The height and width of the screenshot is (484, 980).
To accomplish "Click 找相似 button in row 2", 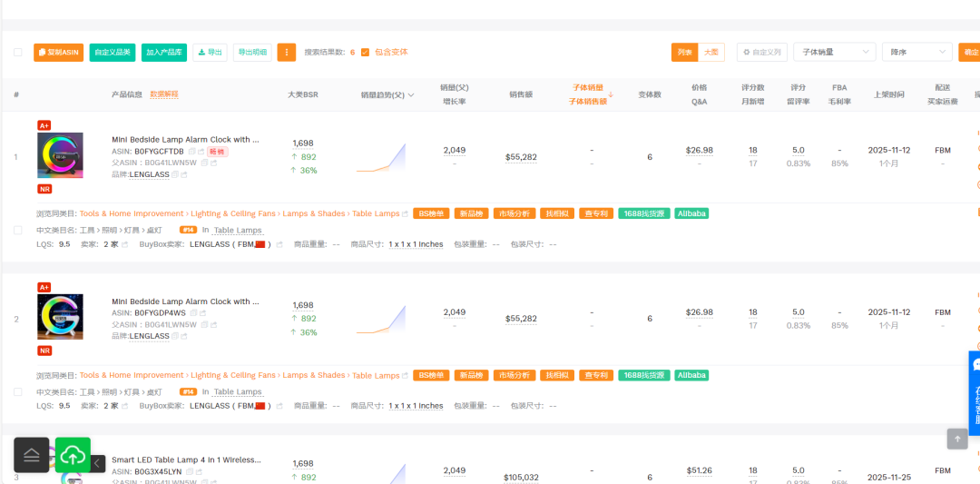I will click(557, 376).
